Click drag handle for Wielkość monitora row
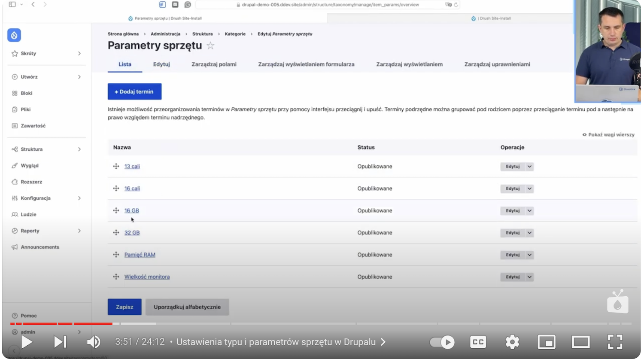Viewport: 644px width, 359px height. [116, 277]
